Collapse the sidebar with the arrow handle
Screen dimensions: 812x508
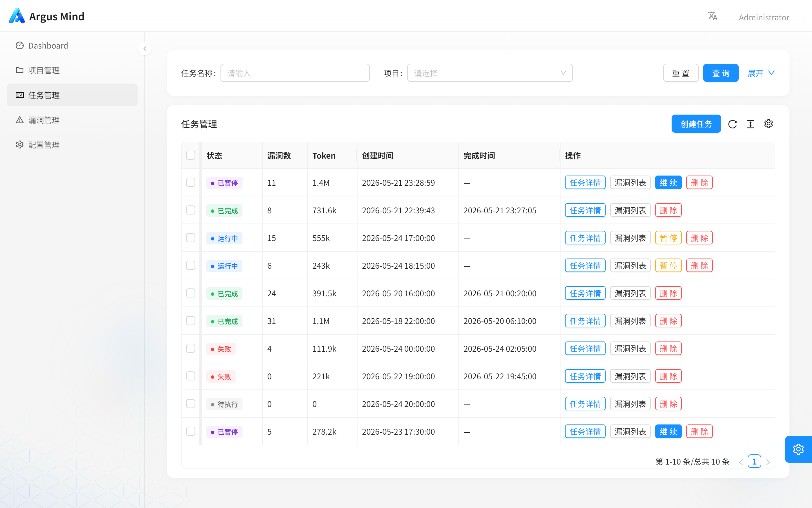pos(145,48)
